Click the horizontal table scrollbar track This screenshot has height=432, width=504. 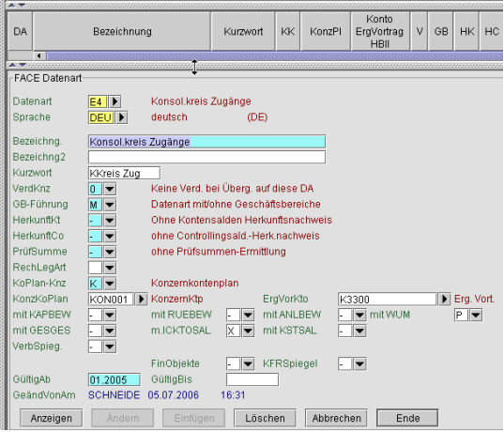pyautogui.click(x=275, y=56)
